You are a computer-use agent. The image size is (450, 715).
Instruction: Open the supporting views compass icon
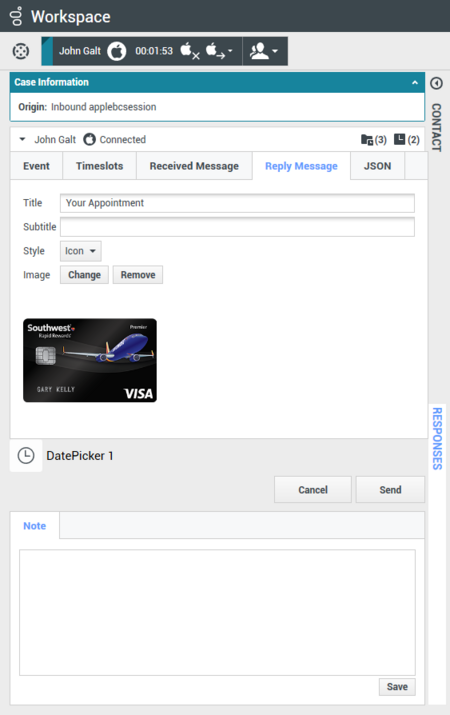tap(21, 51)
